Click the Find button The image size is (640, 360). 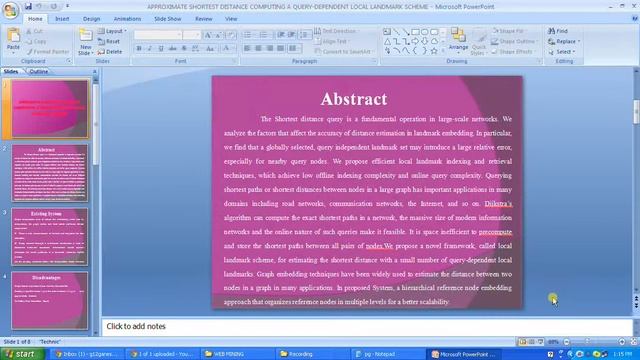(x=558, y=31)
